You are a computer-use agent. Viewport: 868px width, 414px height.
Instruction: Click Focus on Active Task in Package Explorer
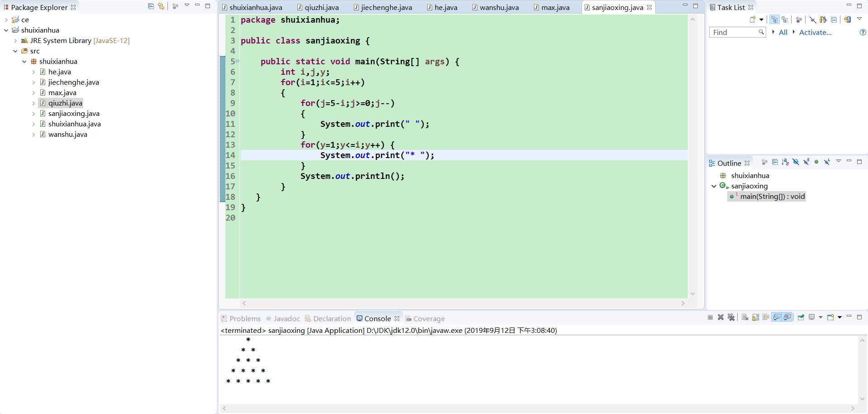[175, 6]
